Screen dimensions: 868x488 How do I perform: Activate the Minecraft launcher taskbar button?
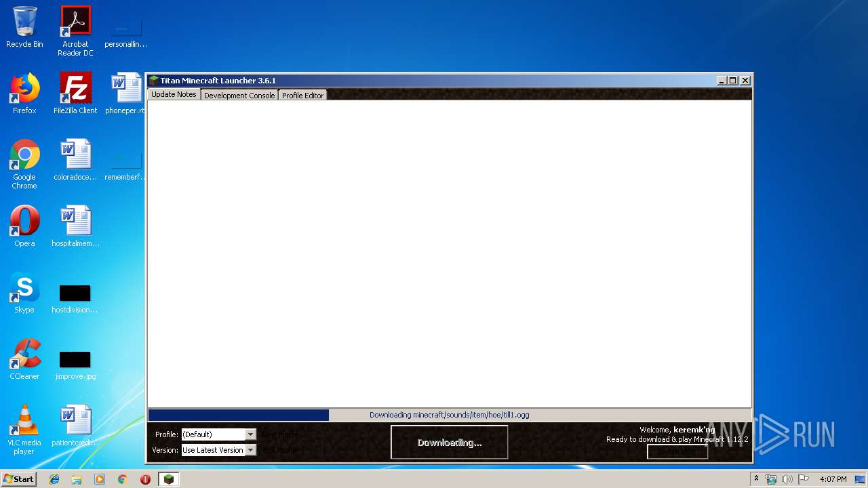pyautogui.click(x=169, y=479)
